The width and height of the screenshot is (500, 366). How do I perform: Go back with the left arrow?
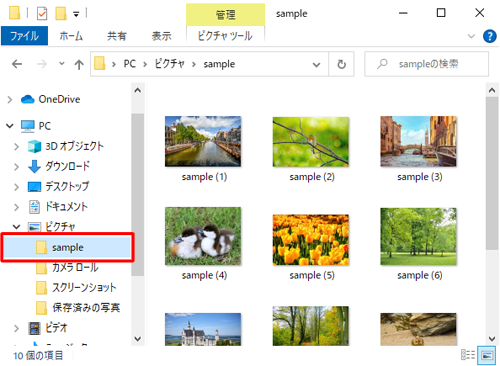[17, 64]
